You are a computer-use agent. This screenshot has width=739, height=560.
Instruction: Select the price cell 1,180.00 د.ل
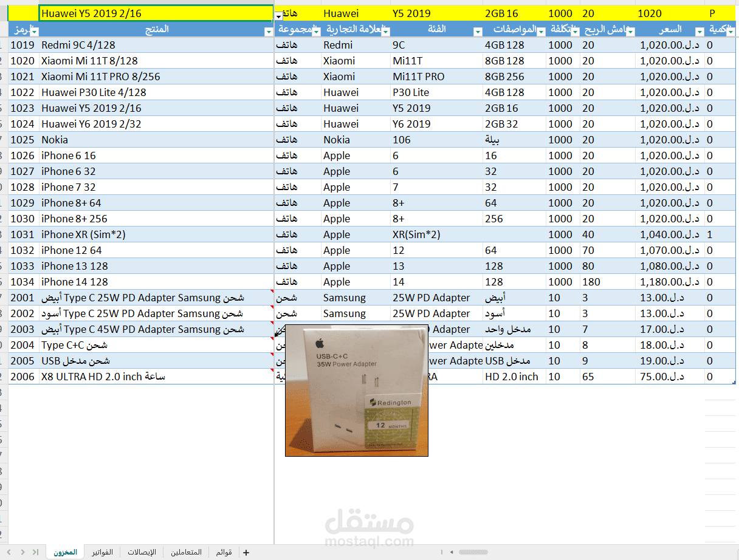click(x=670, y=282)
